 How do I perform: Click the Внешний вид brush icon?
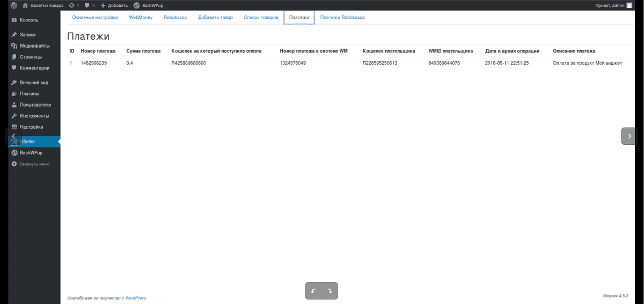coord(14,83)
